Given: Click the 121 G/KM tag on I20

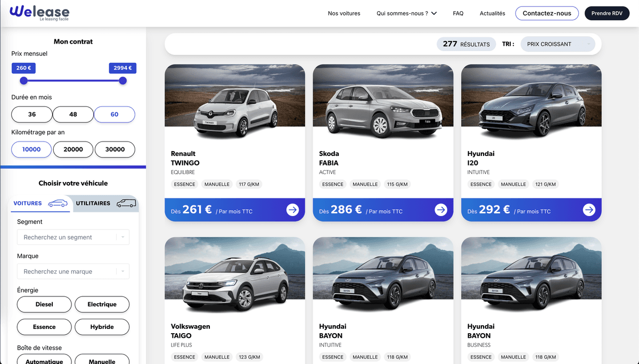Looking at the screenshot, I should (545, 184).
